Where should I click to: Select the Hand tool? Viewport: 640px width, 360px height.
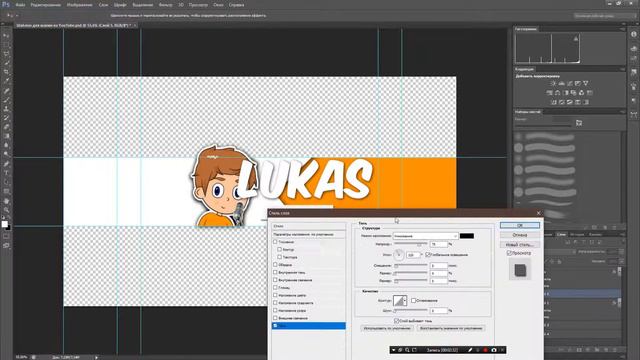(x=6, y=201)
